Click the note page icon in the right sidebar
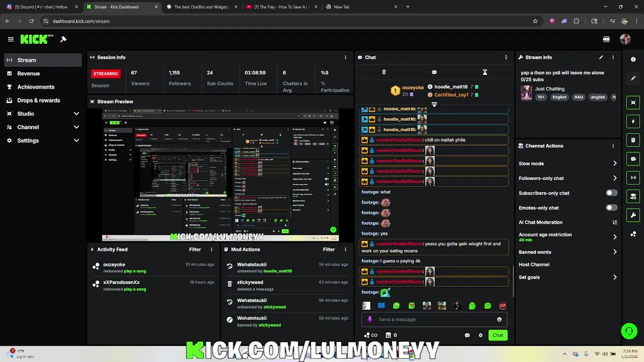 click(633, 140)
